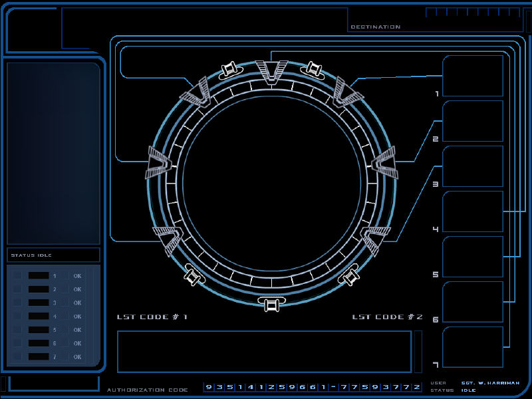Image resolution: width=532 pixels, height=399 pixels.
Task: Select the lower-right clamp on the gate ring
Action: tap(350, 275)
